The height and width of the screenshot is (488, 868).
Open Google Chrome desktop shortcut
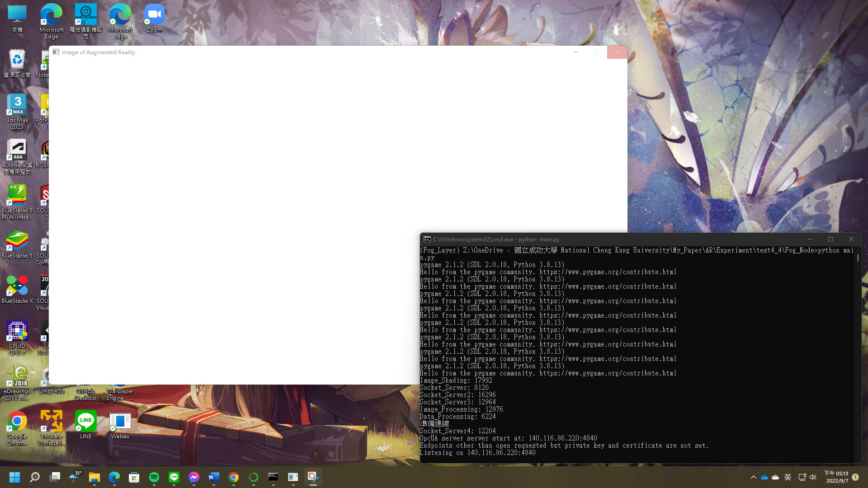17,428
